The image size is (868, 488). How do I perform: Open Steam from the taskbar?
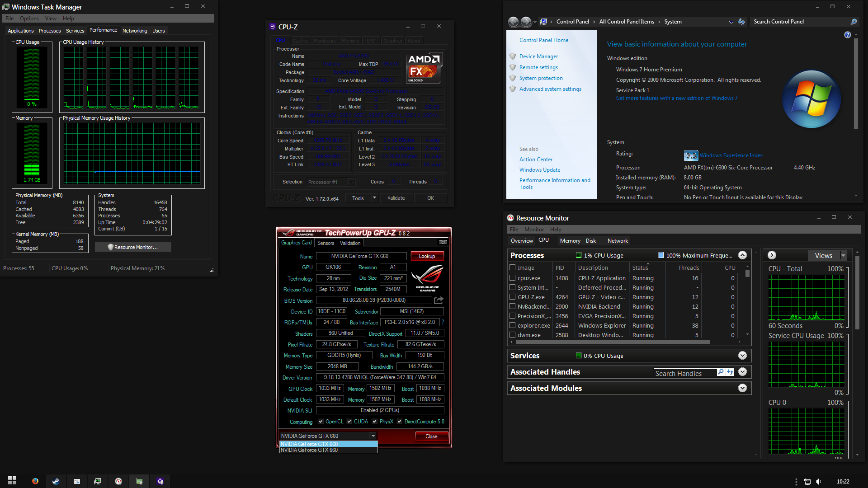pyautogui.click(x=56, y=481)
